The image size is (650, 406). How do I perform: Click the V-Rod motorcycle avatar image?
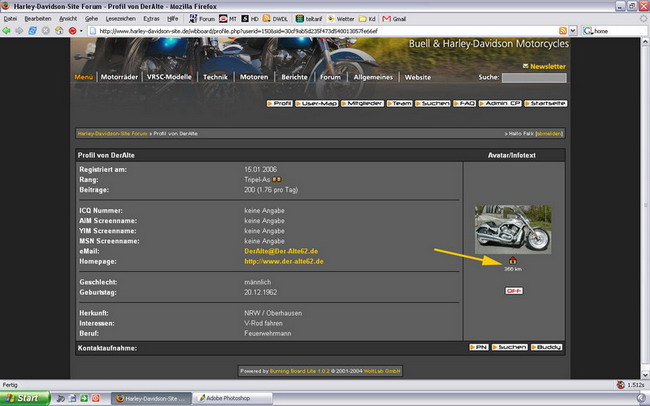tap(514, 228)
